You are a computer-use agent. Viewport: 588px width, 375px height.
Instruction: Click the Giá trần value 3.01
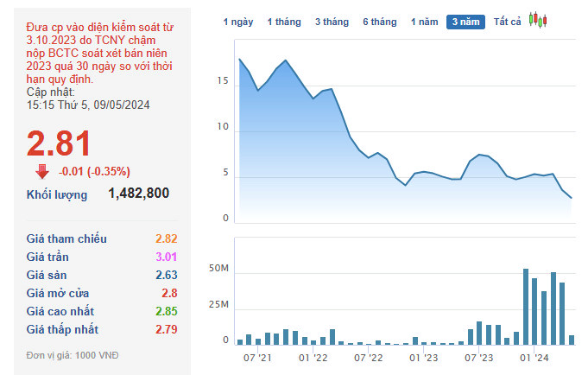pos(164,257)
